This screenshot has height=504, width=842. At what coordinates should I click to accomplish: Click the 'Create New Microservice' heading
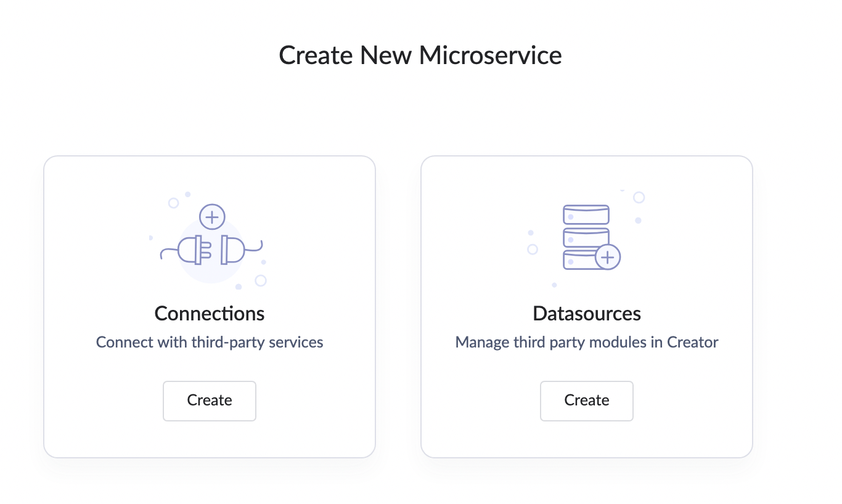click(x=420, y=55)
